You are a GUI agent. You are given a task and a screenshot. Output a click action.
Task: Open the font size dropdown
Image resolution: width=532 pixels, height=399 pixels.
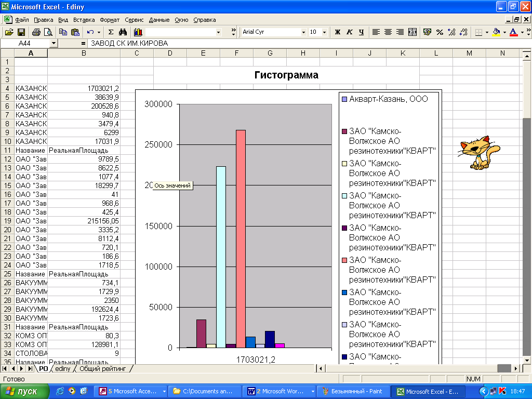[x=325, y=32]
